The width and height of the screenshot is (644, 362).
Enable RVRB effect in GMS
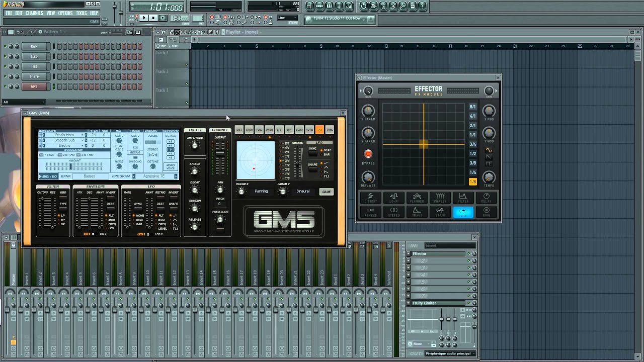tap(309, 130)
